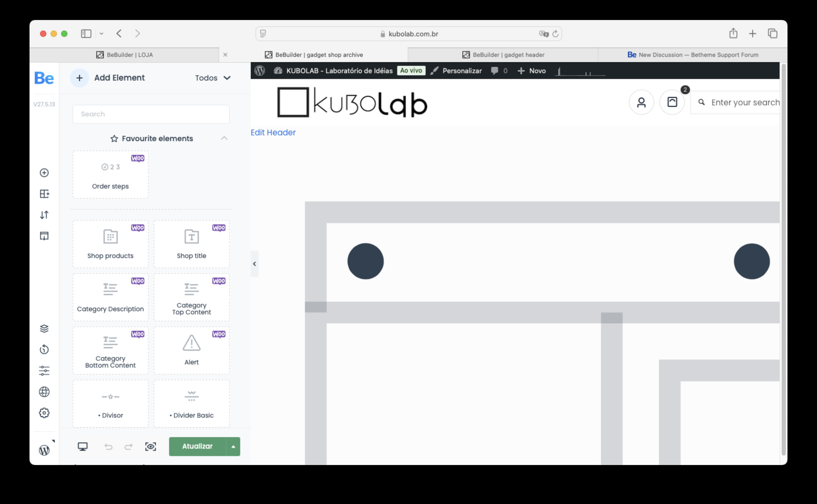Open a new Safari tab with plus

[752, 34]
